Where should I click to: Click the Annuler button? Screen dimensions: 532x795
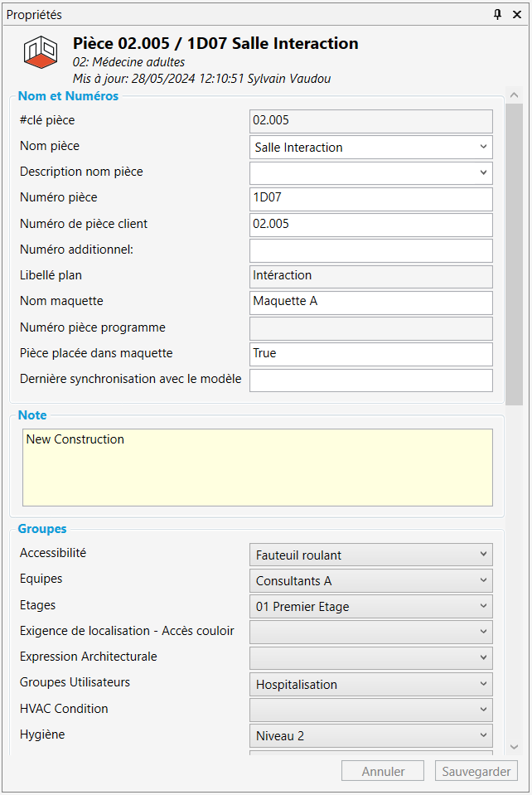[383, 771]
